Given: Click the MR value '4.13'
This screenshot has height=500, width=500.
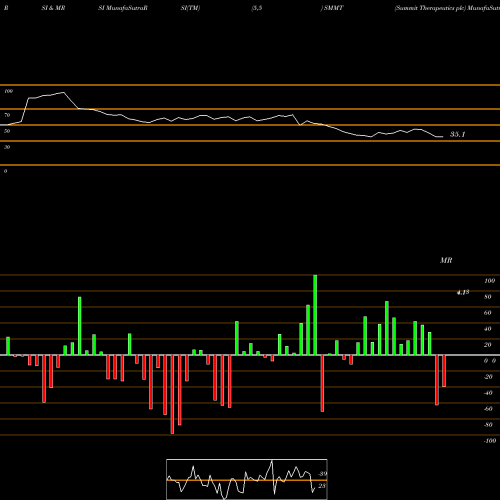Looking at the screenshot, I should click(x=463, y=292).
